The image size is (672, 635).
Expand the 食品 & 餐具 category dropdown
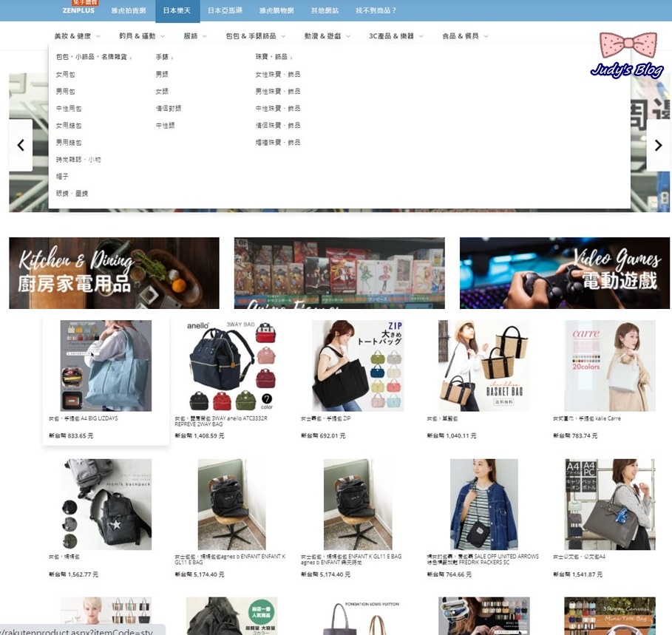[465, 36]
